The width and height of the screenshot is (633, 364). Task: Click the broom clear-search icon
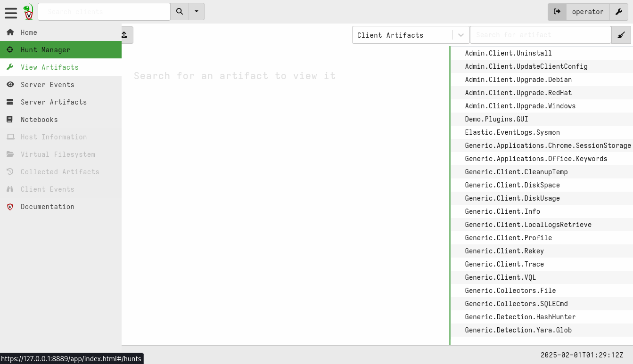[x=621, y=35]
